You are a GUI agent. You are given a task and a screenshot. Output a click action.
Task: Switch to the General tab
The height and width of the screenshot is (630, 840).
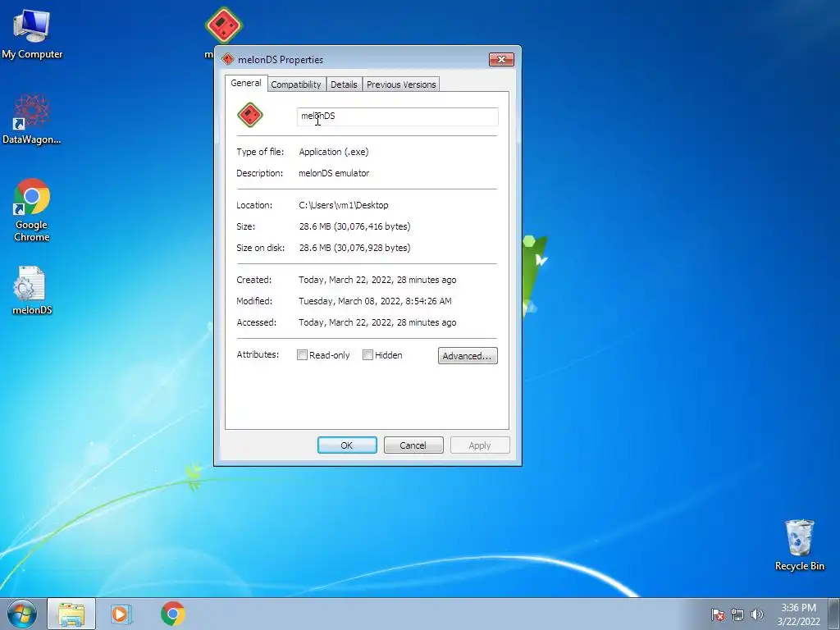click(x=246, y=83)
